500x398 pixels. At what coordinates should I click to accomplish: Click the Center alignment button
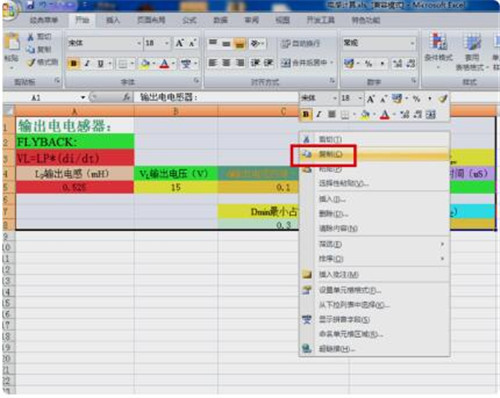(226, 63)
